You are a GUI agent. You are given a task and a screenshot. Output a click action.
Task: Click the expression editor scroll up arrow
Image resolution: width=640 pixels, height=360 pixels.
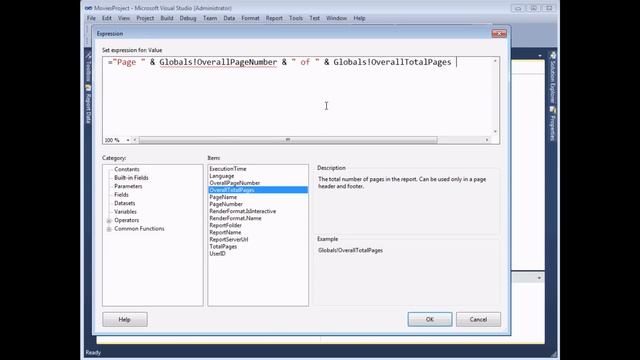[x=495, y=61]
